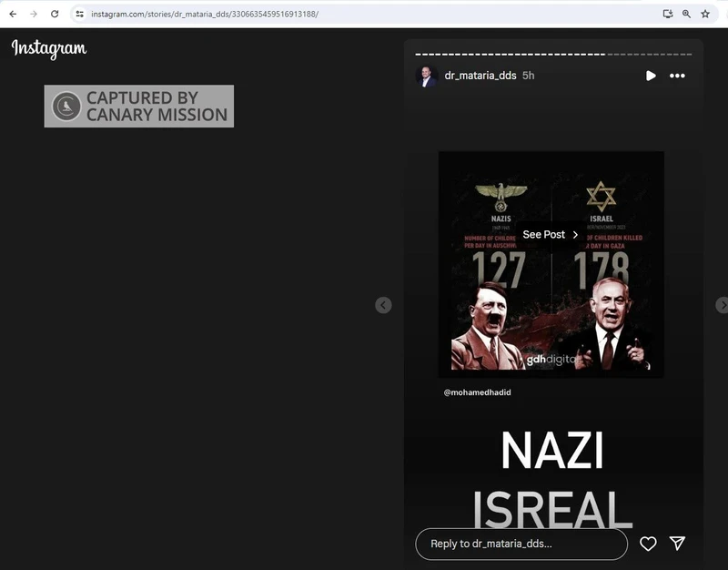Click the story author's profile picture
The height and width of the screenshot is (570, 728).
point(427,76)
